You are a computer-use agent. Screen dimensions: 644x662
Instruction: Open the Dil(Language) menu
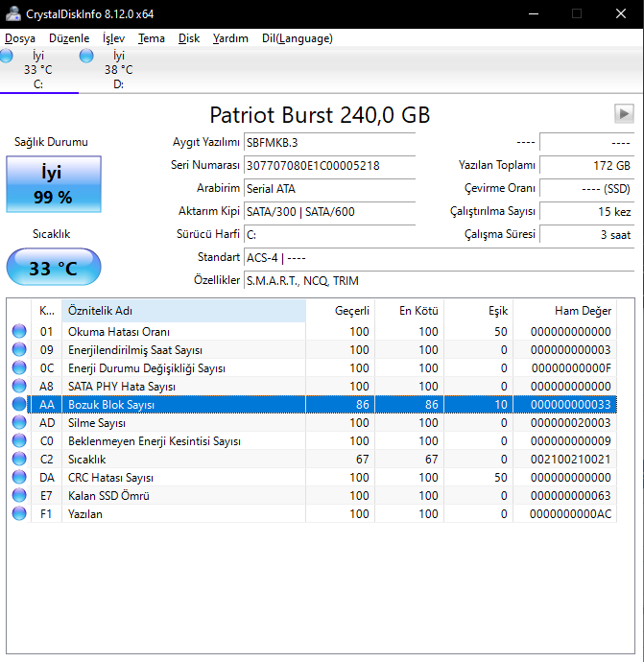click(x=298, y=38)
